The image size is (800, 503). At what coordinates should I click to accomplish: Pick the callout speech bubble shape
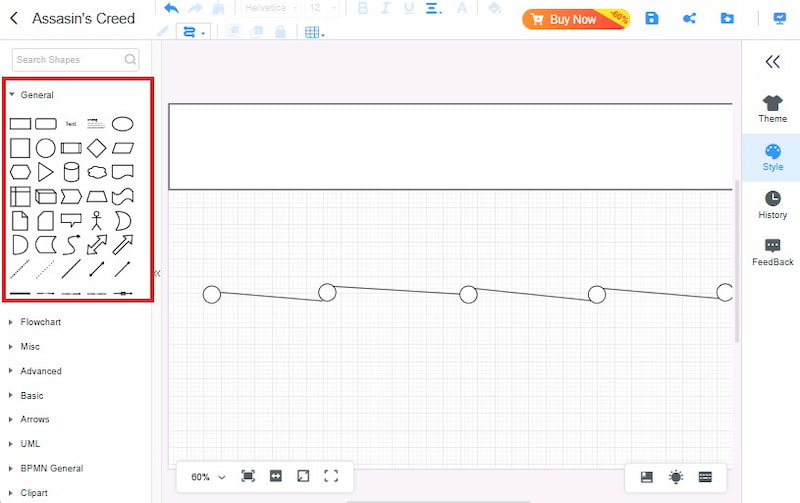(71, 220)
